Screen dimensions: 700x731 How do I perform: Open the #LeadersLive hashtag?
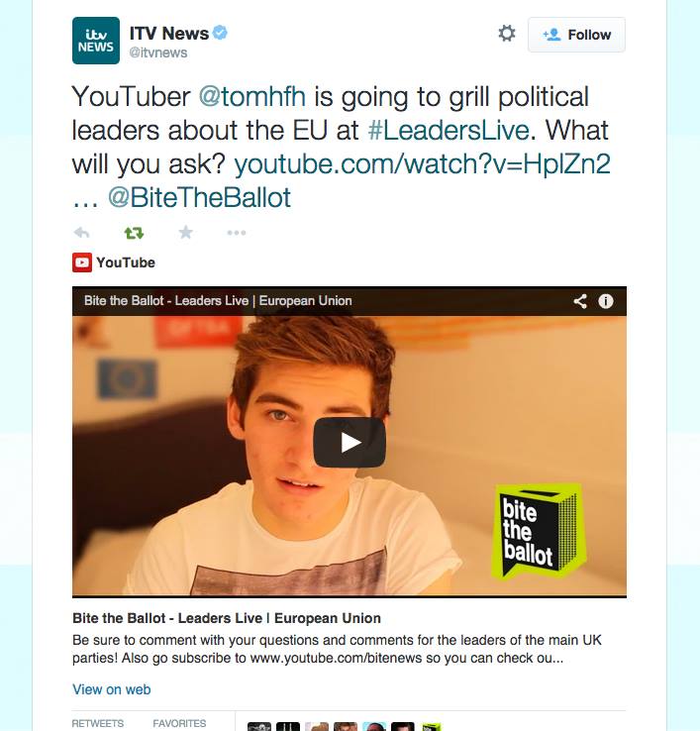(449, 130)
